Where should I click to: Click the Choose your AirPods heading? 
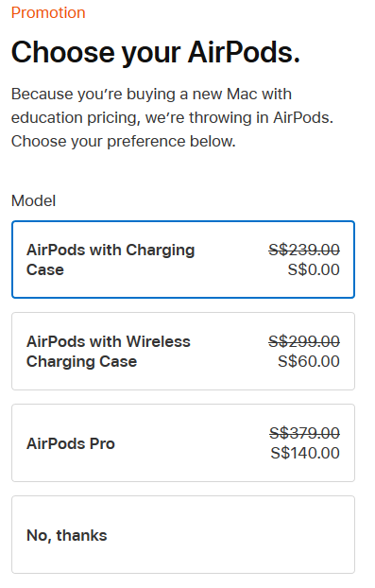[156, 52]
